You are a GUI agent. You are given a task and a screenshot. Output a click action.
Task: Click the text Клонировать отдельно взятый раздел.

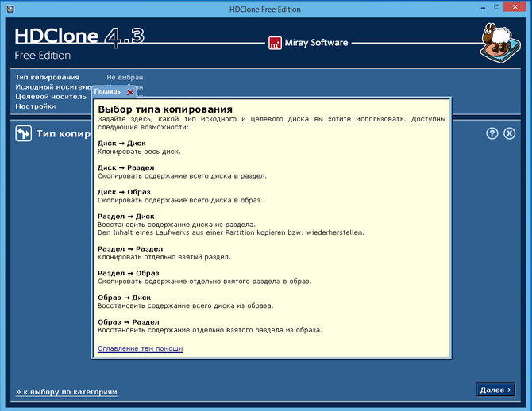[164, 257]
